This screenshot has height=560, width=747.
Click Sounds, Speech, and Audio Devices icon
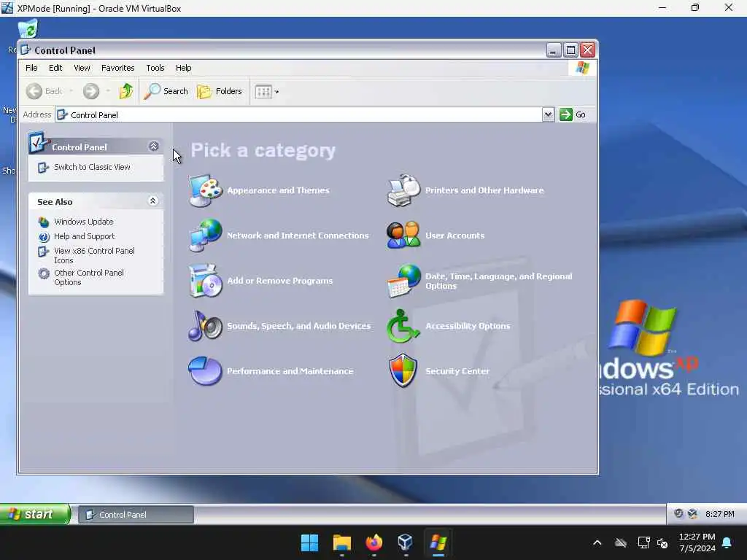(x=205, y=326)
